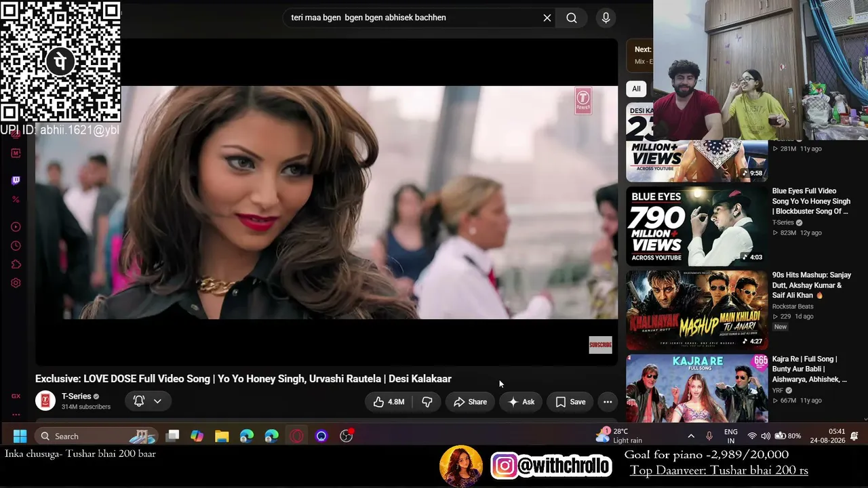Viewport: 868px width, 488px height.
Task: Save the video to a playlist
Action: click(x=570, y=402)
